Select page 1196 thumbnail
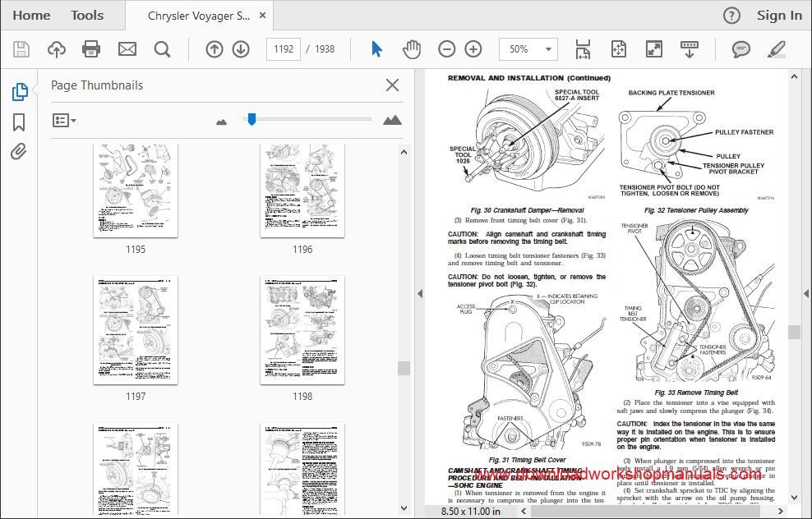812x519 pixels. tap(302, 191)
